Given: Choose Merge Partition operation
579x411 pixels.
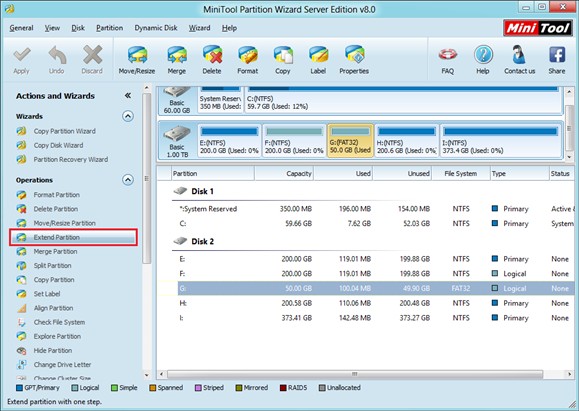Looking at the screenshot, I should tap(47, 251).
